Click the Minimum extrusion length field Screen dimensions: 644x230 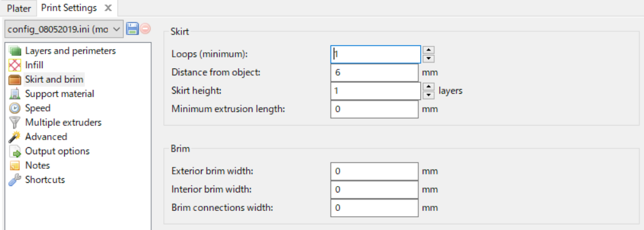[x=374, y=109]
